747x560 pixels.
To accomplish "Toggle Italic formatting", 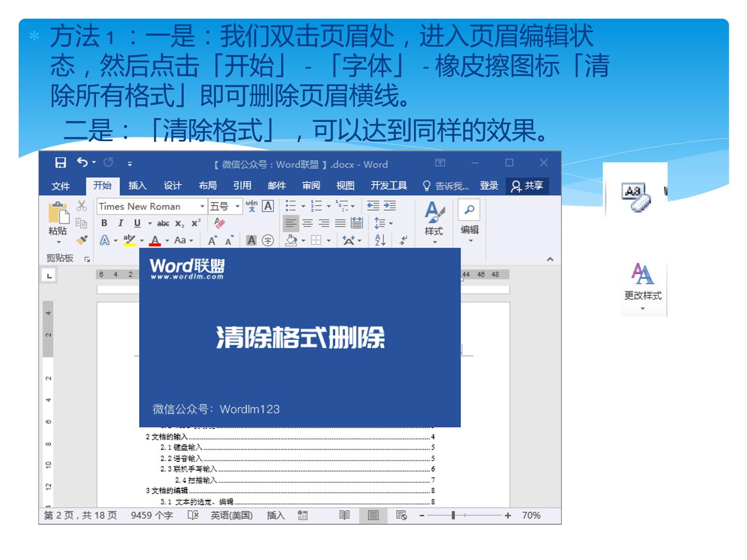I will click(x=120, y=223).
